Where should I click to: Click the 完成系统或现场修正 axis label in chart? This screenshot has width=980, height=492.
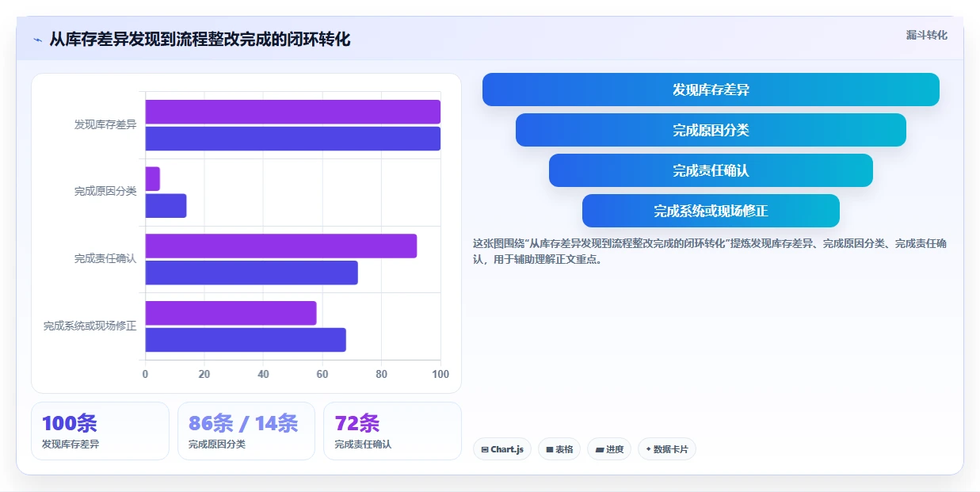[90, 326]
